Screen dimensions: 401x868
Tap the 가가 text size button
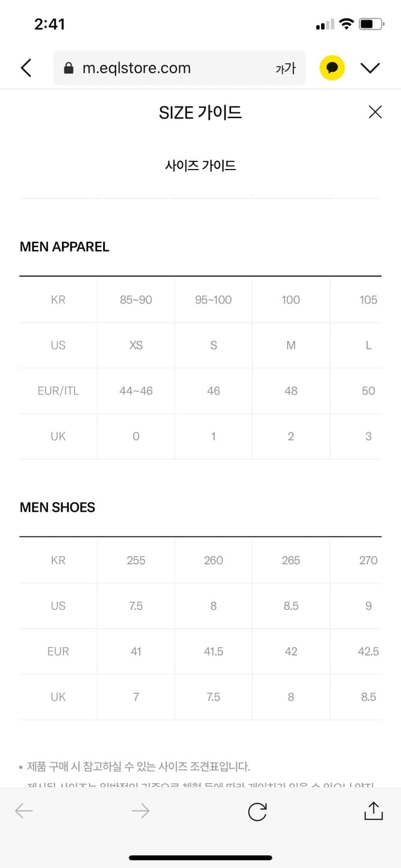(285, 68)
